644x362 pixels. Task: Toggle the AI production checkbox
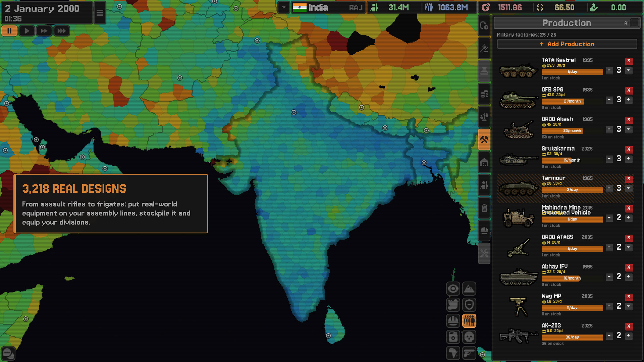pos(635,23)
